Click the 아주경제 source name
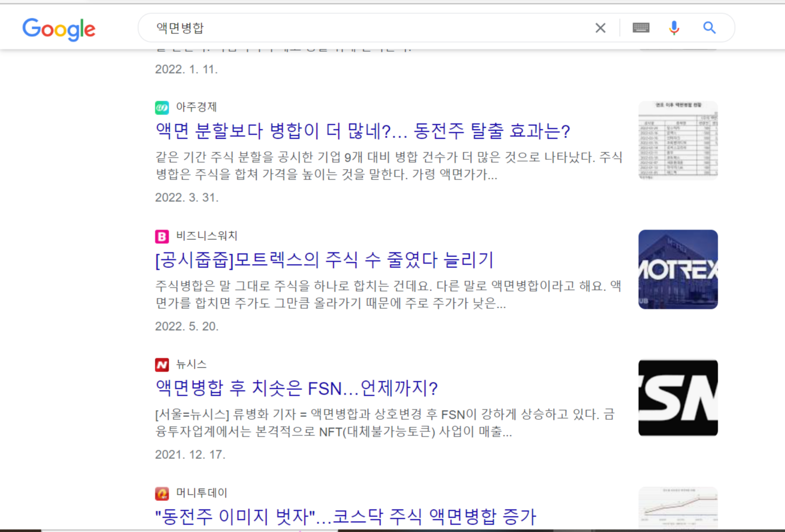Viewport: 785px width, 532px height. coord(196,107)
